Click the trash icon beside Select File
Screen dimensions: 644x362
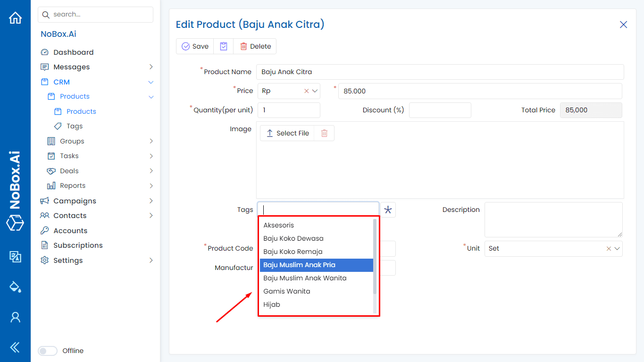pos(324,133)
